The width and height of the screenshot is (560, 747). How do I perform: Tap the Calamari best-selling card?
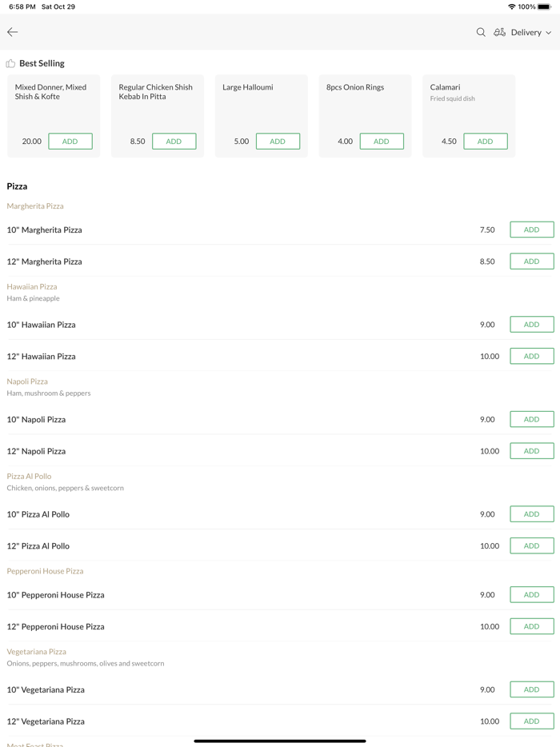[x=468, y=100]
